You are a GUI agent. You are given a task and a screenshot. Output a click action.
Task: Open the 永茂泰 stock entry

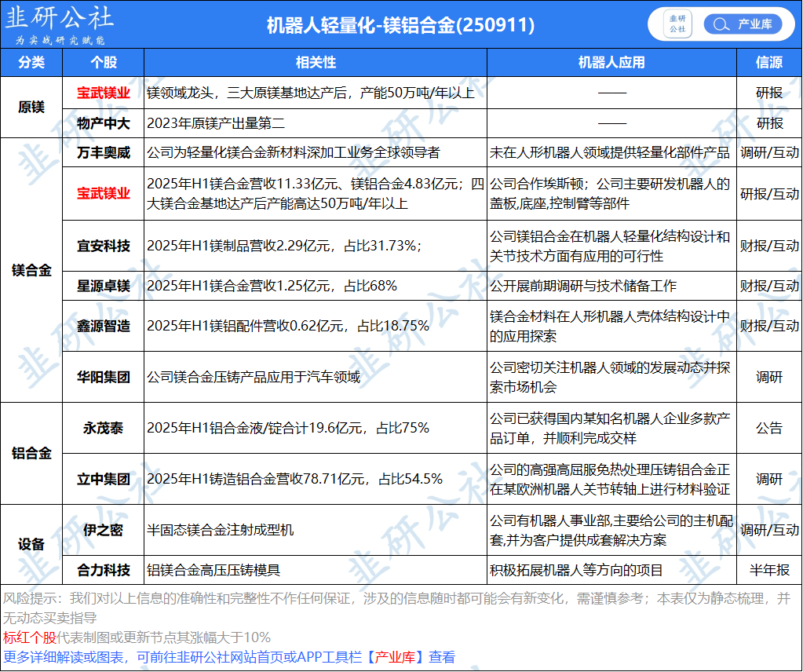pyautogui.click(x=103, y=428)
